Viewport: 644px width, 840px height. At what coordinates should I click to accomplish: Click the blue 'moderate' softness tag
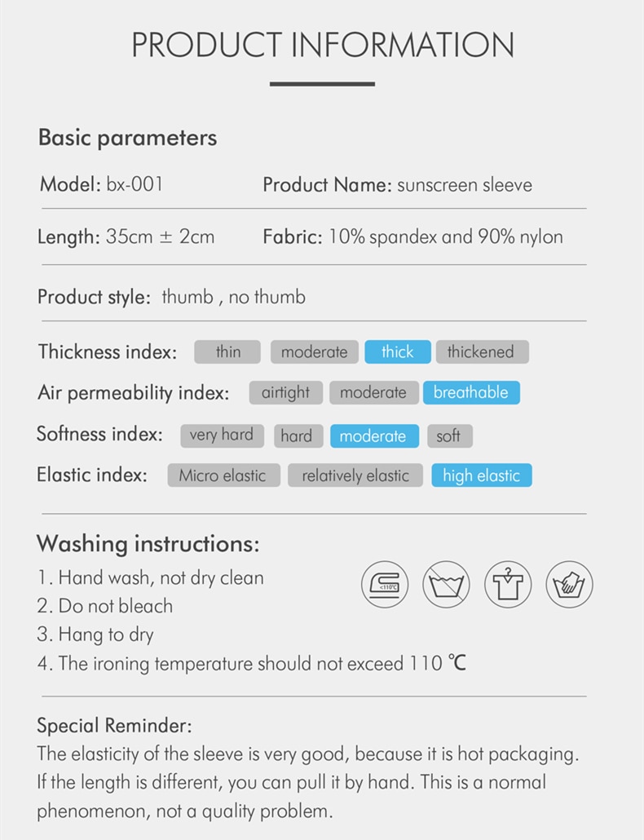click(x=373, y=435)
